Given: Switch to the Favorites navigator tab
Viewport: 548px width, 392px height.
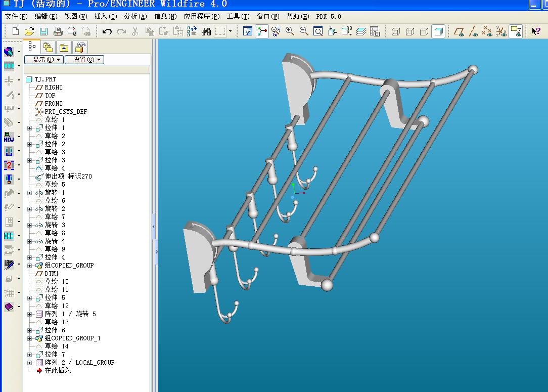Looking at the screenshot, I should (x=64, y=47).
